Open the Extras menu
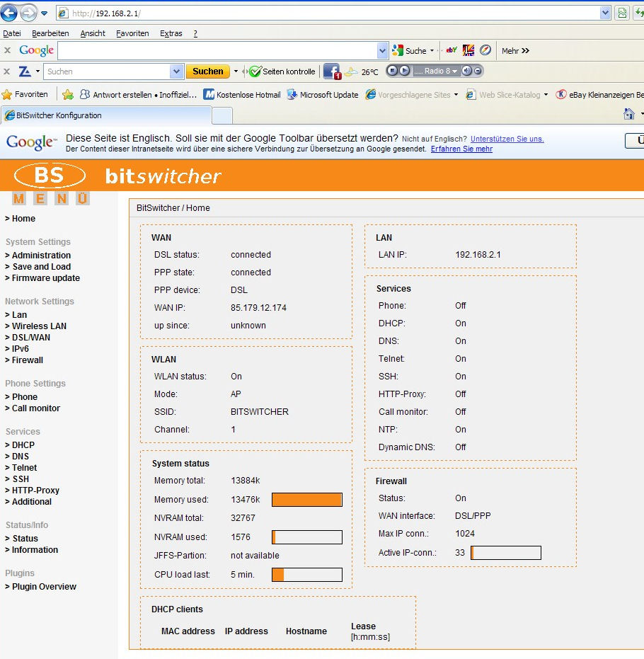Image resolution: width=644 pixels, height=659 pixels. 171,33
